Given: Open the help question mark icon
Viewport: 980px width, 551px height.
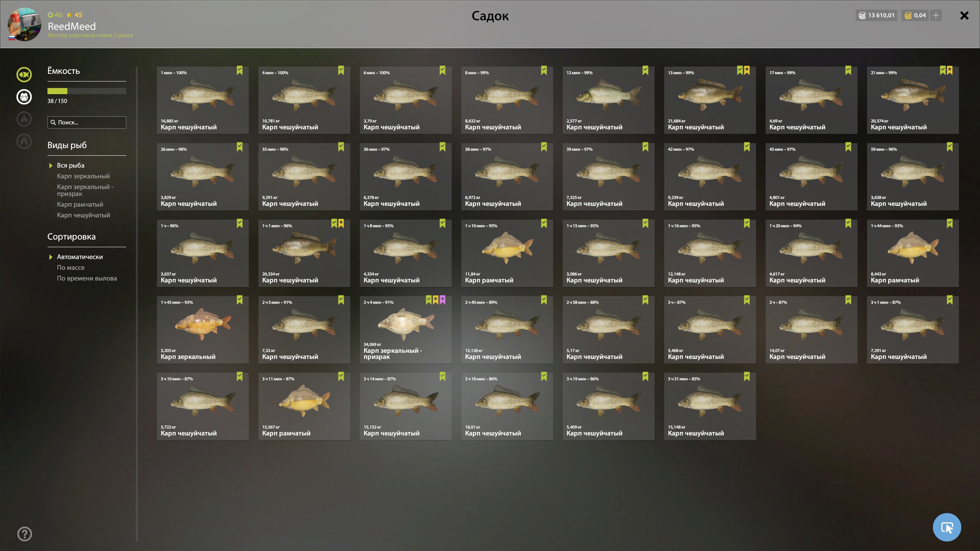Looking at the screenshot, I should pos(25,534).
